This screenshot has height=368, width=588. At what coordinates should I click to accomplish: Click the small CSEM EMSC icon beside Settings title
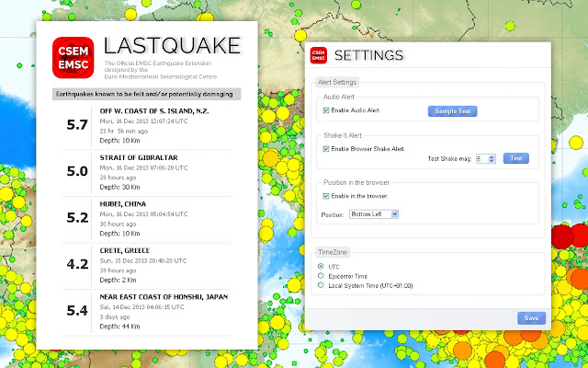pyautogui.click(x=319, y=55)
